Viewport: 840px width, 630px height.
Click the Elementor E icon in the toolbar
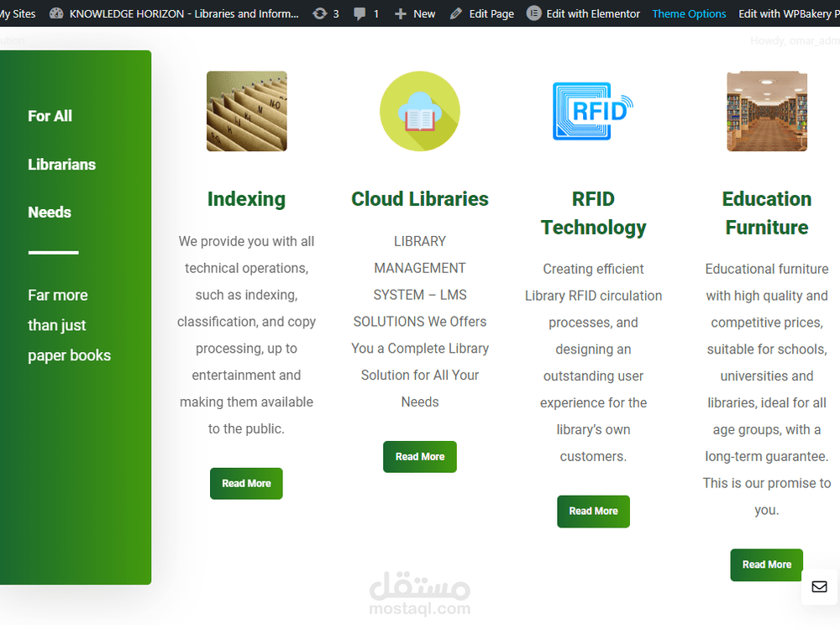533,13
